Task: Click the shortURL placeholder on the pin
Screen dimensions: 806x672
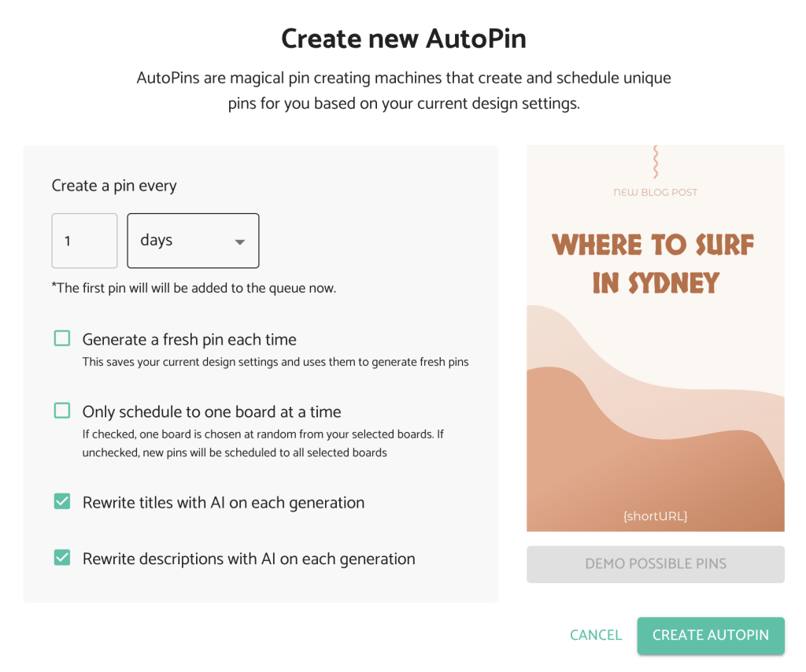Action: (x=656, y=516)
